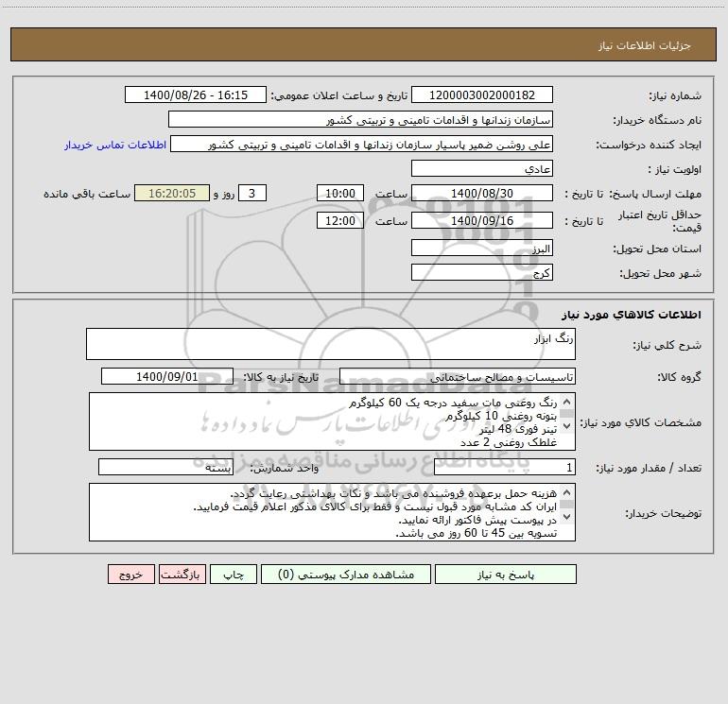Screen dimensions: 728x704
Task: Click note ایران کد مشابه مورد قبول نیست
Action: click(374, 507)
